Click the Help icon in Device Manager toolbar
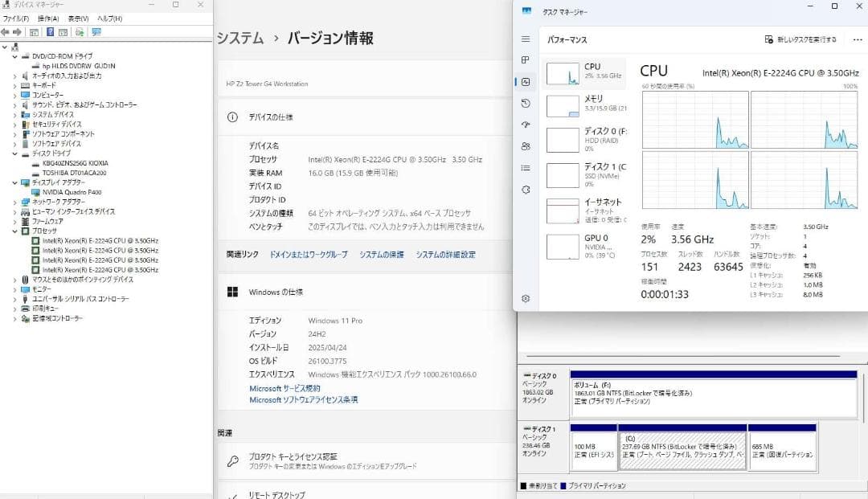The image size is (868, 499). click(52, 32)
